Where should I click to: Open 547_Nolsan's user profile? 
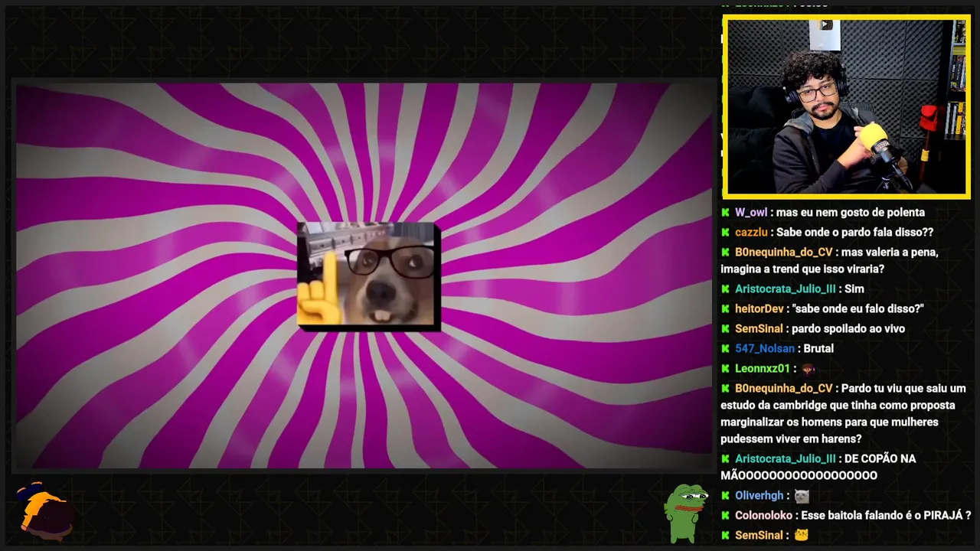click(765, 349)
